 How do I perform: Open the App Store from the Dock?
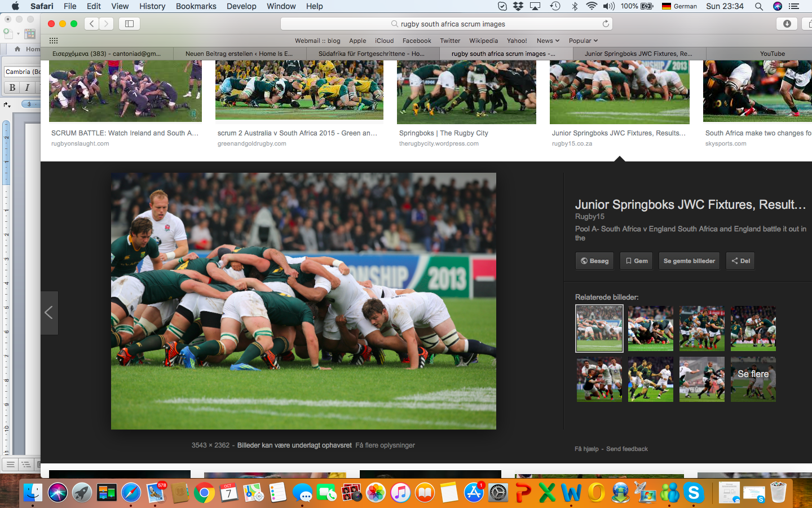pyautogui.click(x=474, y=493)
